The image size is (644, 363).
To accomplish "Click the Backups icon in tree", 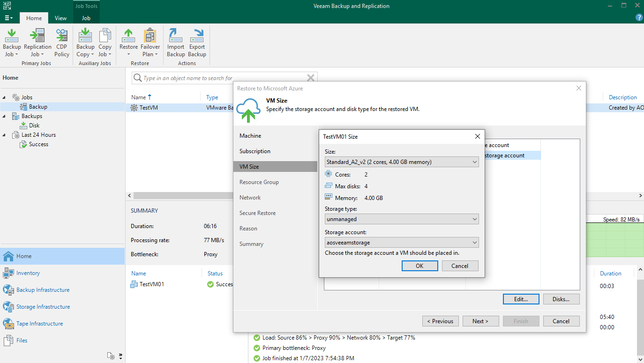I will [x=16, y=116].
